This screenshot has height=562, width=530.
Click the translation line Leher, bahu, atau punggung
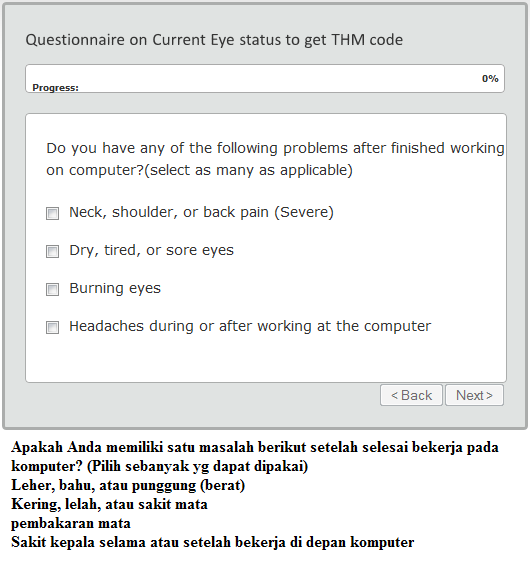128,485
